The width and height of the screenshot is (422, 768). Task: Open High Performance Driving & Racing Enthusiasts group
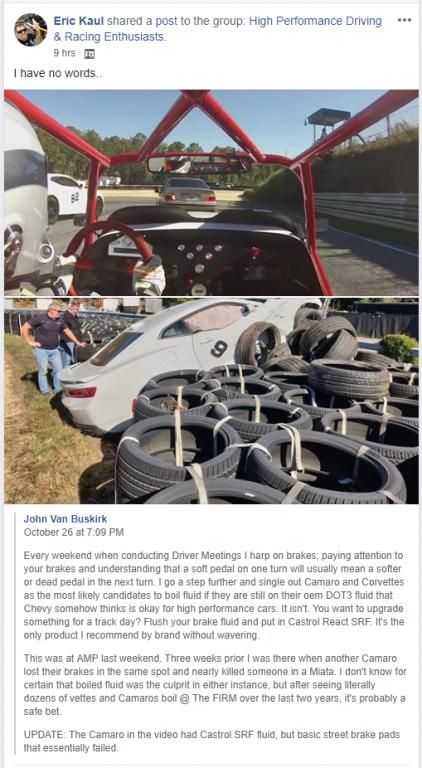[217, 28]
